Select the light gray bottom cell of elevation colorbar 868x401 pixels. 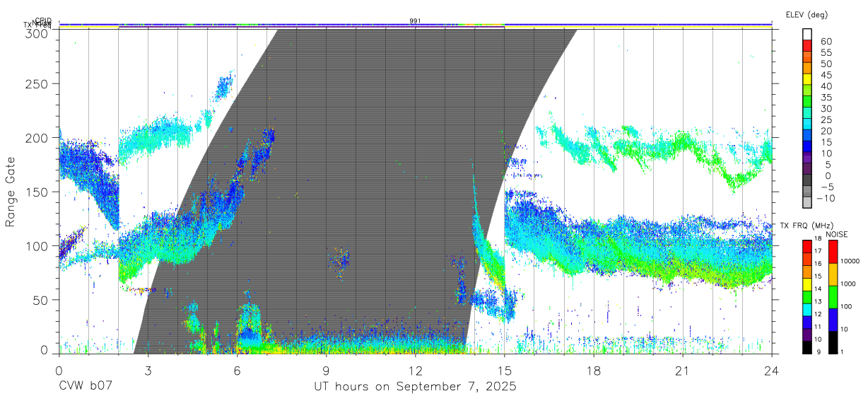pos(807,202)
